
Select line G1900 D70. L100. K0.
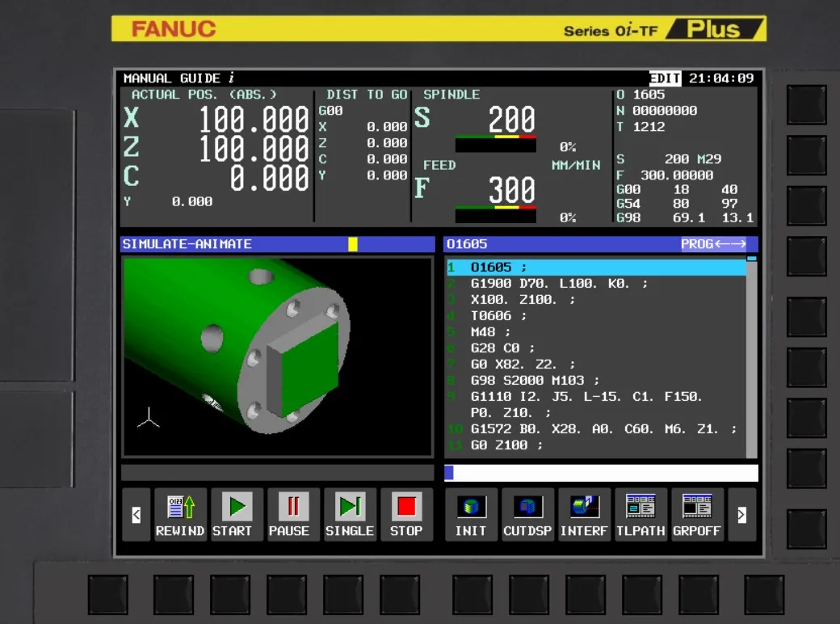pyautogui.click(x=596, y=284)
